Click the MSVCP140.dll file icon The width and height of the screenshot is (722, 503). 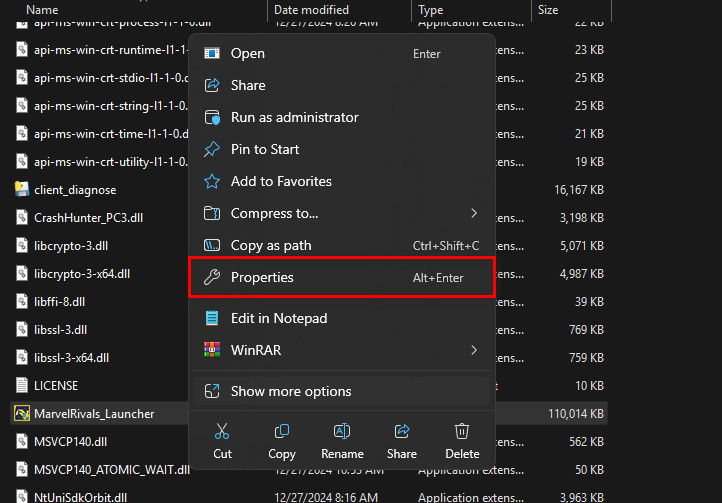(22, 442)
